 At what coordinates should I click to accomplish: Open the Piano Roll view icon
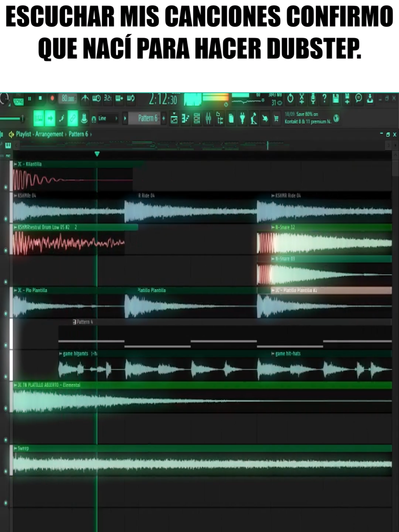coord(185,118)
